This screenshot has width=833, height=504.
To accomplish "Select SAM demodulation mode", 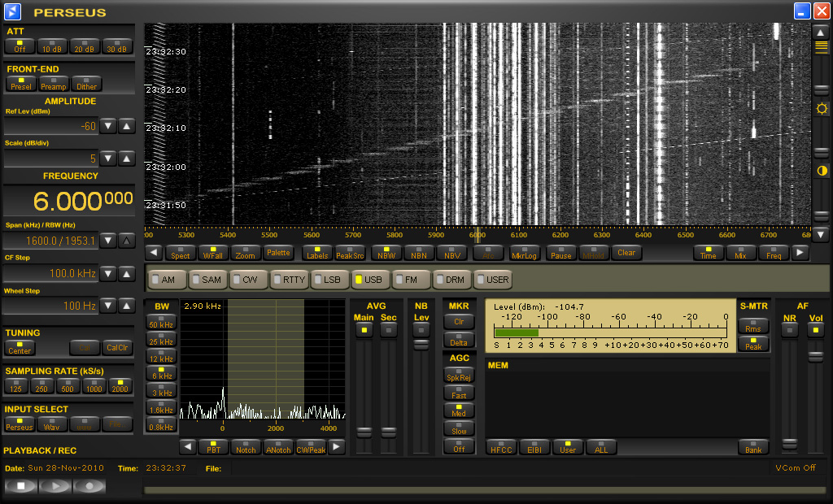I will [x=208, y=280].
